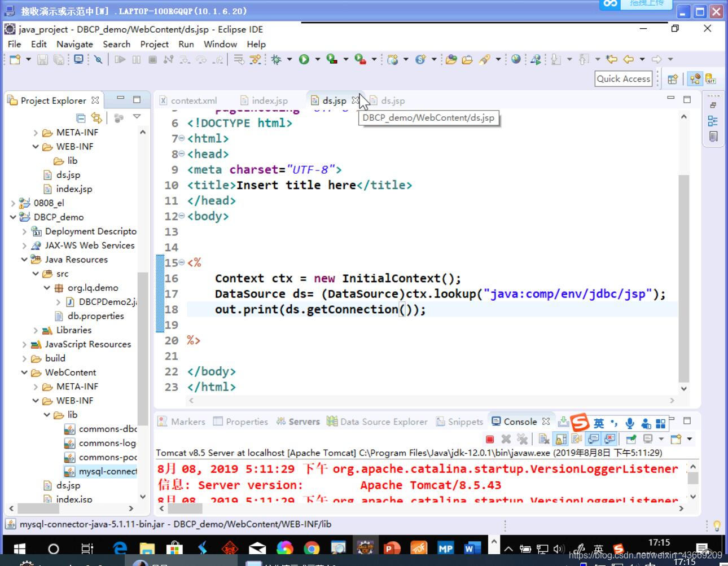Collapse the Java Resources node
728x566 pixels.
[x=24, y=259]
